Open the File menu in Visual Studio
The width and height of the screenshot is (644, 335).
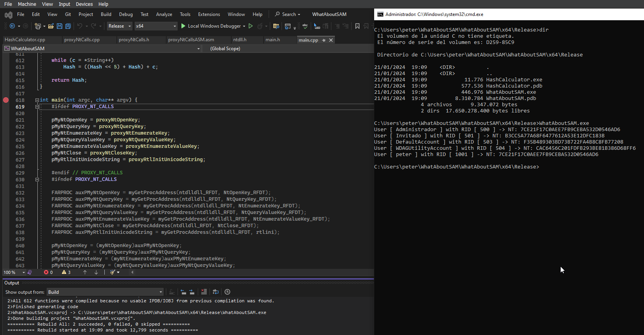coord(21,14)
